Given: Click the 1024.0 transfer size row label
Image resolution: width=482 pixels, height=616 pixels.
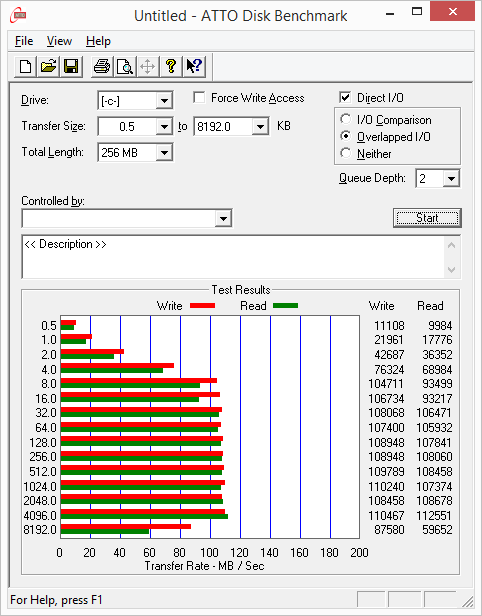Looking at the screenshot, I should pyautogui.click(x=40, y=486).
